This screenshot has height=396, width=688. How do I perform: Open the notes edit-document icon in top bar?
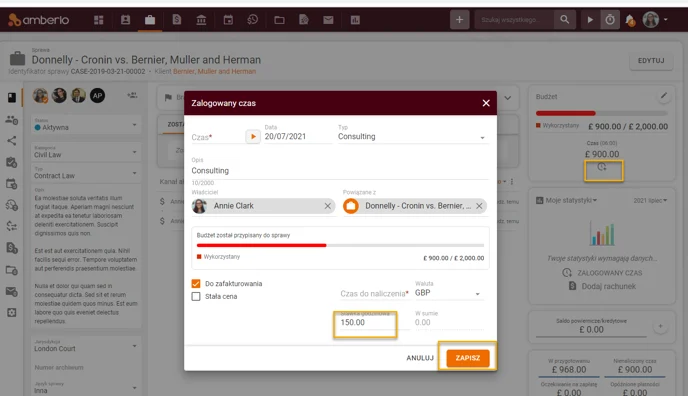pos(304,20)
